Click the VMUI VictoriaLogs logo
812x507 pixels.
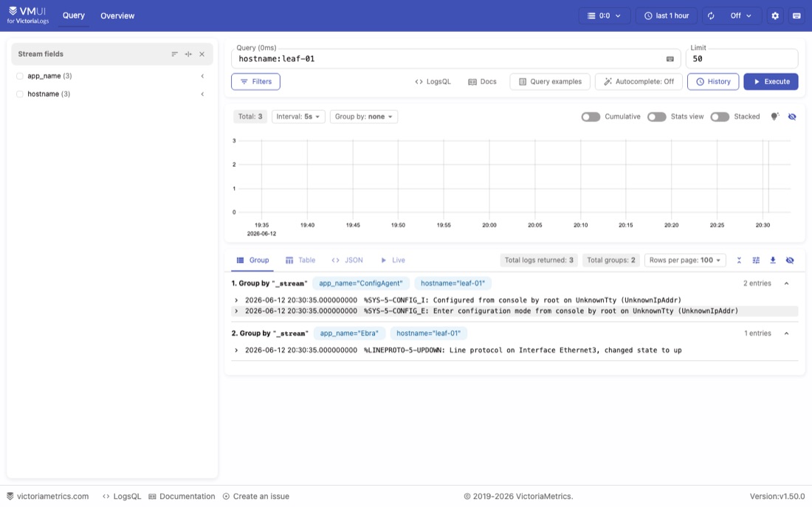28,15
